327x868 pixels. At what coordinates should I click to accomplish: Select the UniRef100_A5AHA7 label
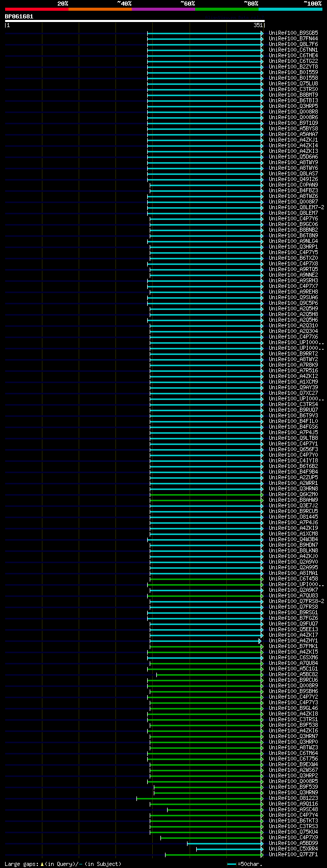click(x=293, y=135)
